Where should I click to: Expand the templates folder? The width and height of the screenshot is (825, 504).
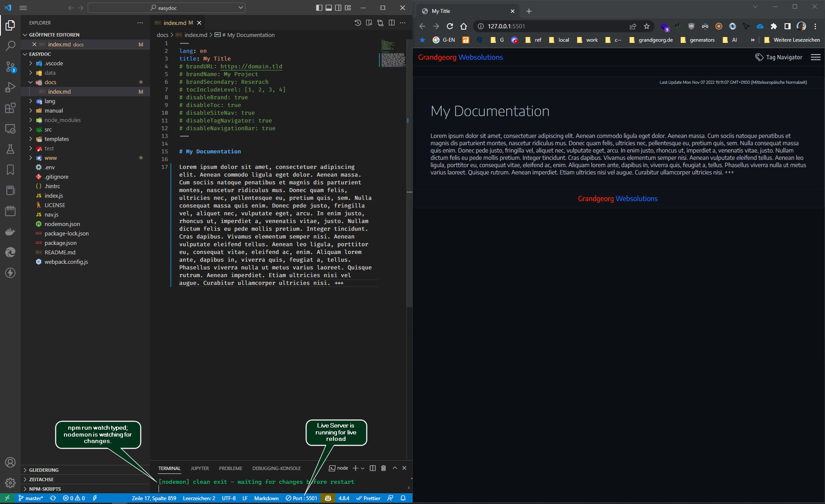point(86,139)
